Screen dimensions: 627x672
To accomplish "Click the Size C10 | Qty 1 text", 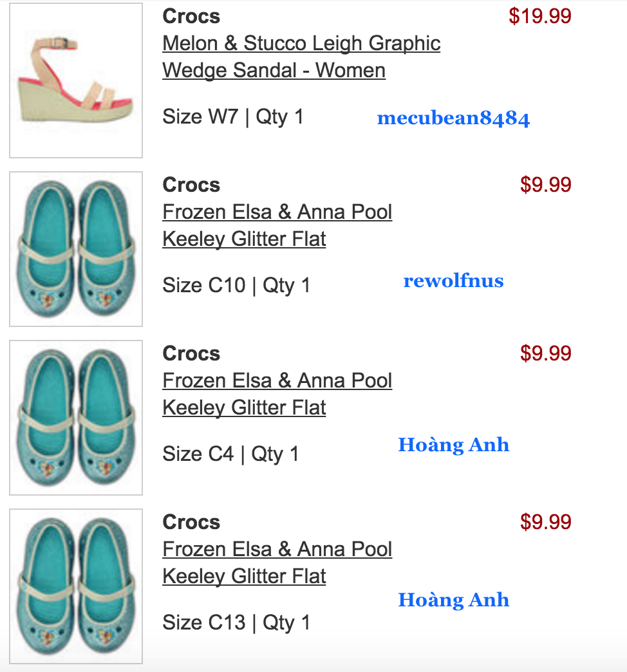I will tap(236, 285).
